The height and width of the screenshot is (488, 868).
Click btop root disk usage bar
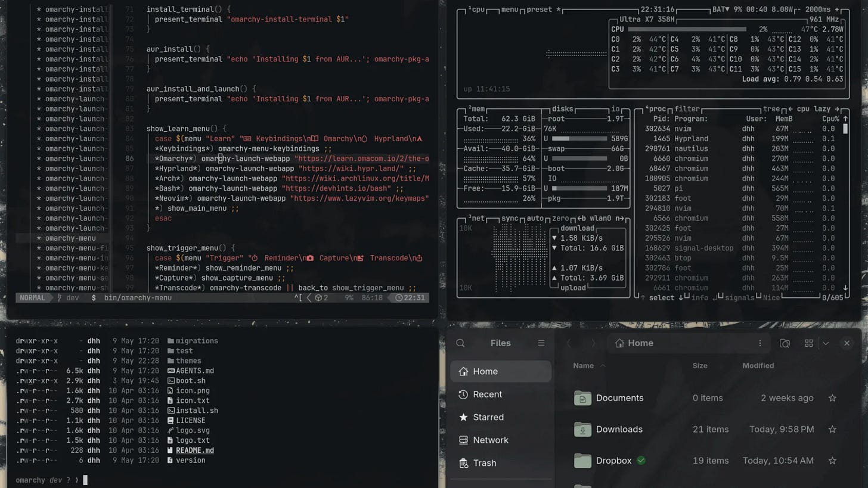click(579, 139)
